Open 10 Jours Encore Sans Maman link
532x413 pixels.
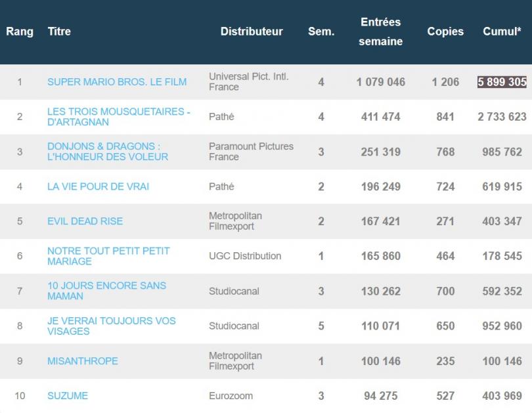click(106, 291)
